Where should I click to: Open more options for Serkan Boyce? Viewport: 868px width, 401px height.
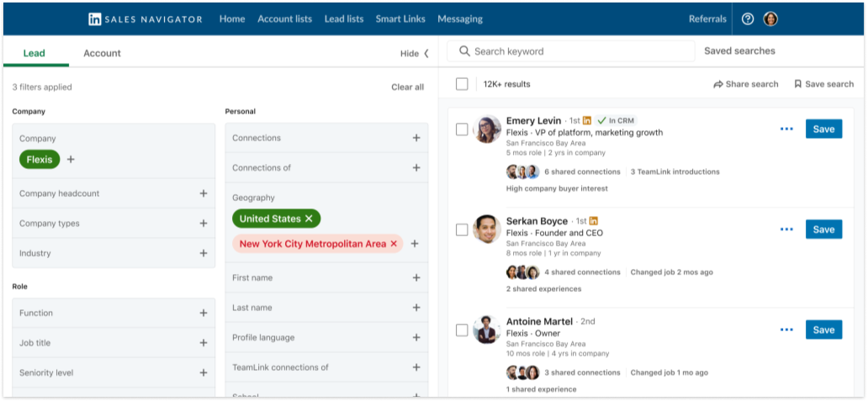pyautogui.click(x=786, y=229)
